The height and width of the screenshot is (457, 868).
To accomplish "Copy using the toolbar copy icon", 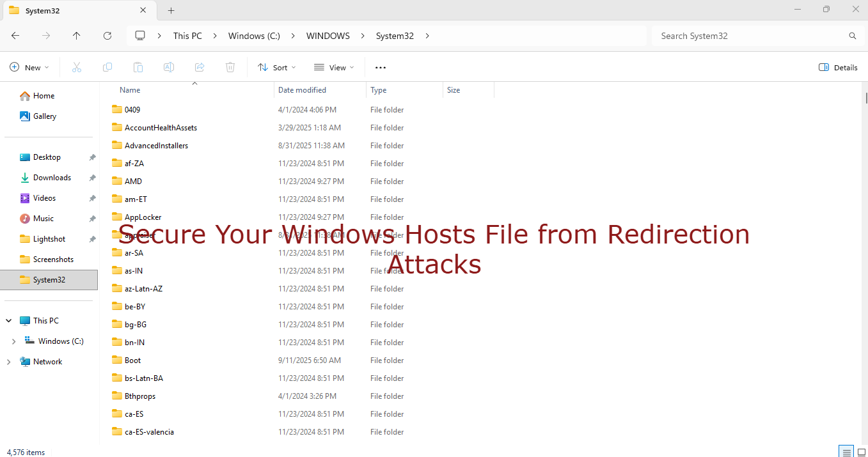I will (x=107, y=67).
